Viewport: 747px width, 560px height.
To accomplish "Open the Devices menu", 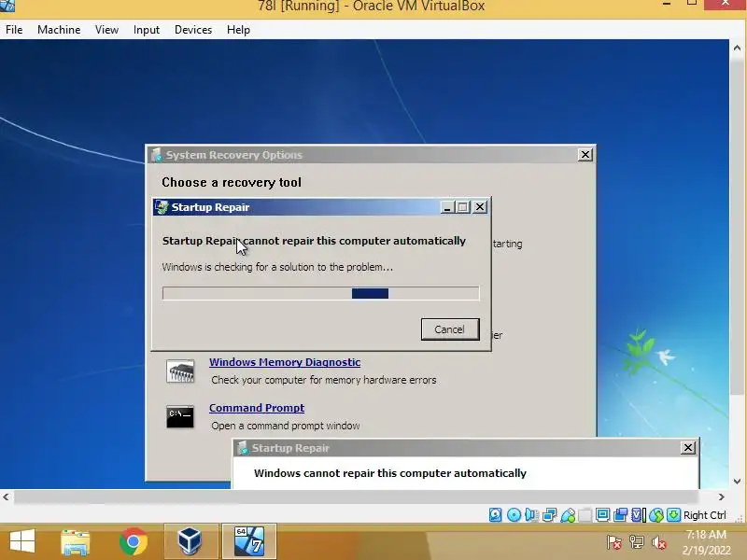I will [193, 30].
